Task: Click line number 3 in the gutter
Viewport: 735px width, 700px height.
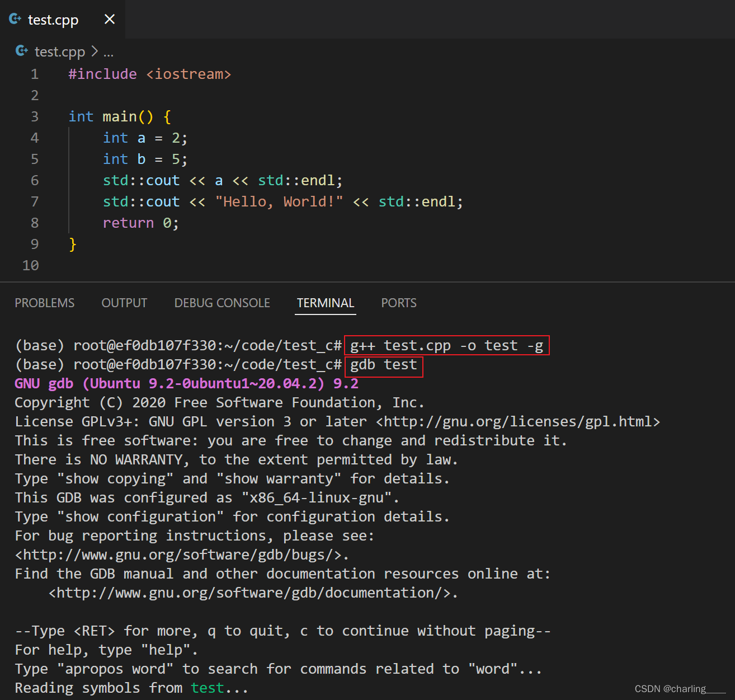Action: pos(35,116)
